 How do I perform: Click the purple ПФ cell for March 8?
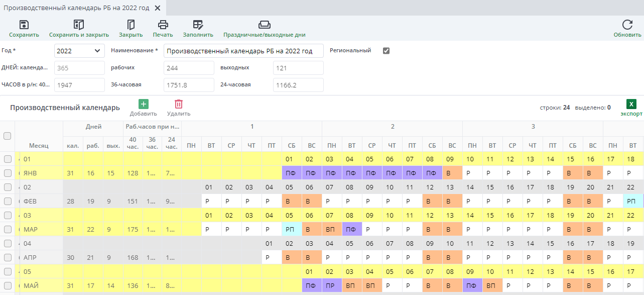[x=352, y=229]
